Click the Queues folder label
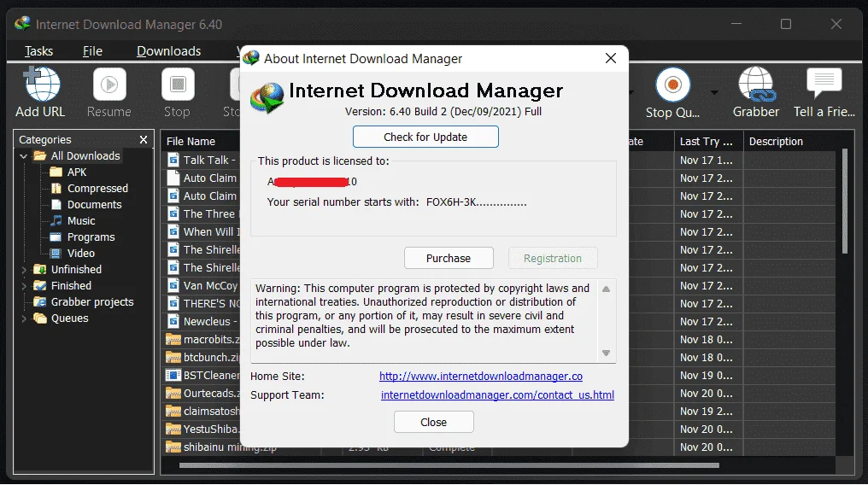The height and width of the screenshot is (485, 868). (x=70, y=318)
